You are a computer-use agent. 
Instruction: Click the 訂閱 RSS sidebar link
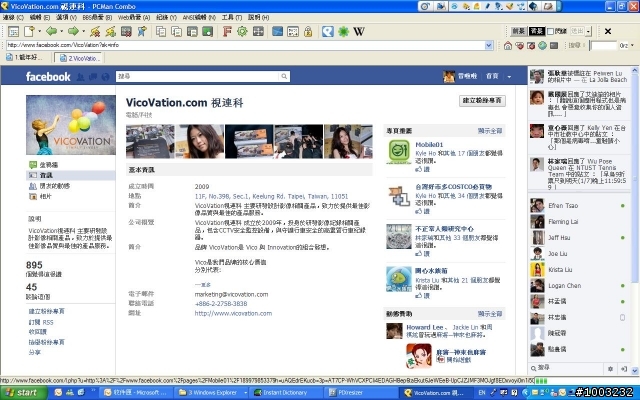click(41, 322)
